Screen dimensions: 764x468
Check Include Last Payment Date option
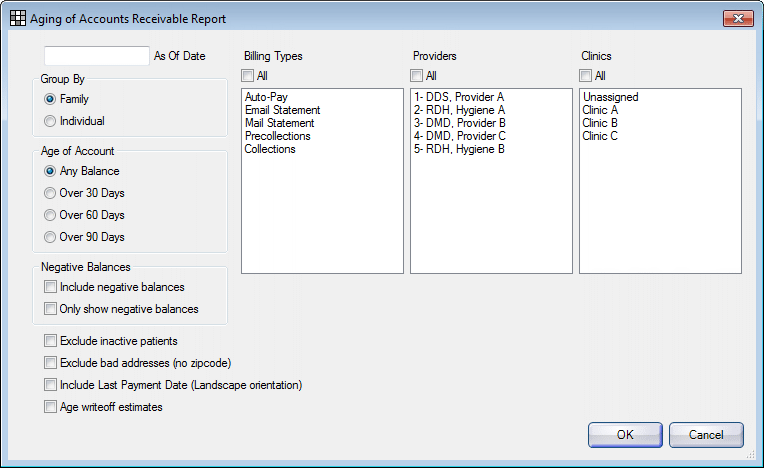coord(50,385)
